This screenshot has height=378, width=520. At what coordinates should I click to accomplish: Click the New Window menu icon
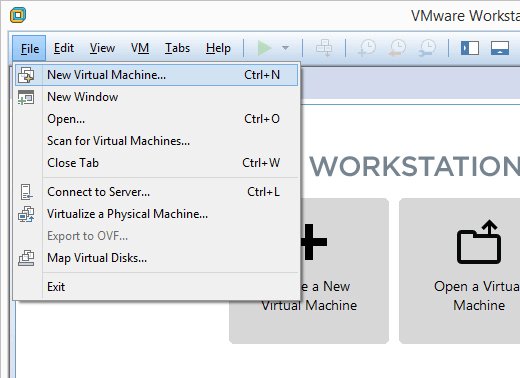coord(26,97)
